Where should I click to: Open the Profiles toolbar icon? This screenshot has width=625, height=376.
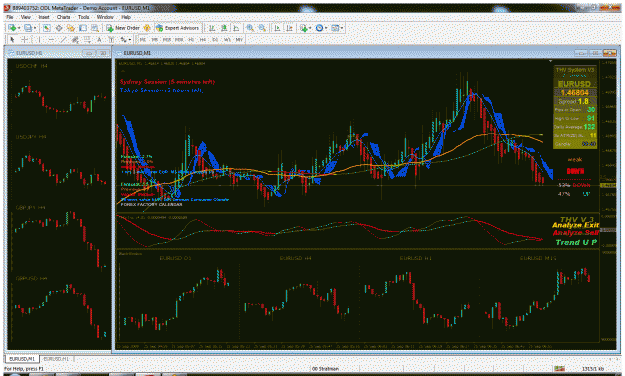pos(28,28)
